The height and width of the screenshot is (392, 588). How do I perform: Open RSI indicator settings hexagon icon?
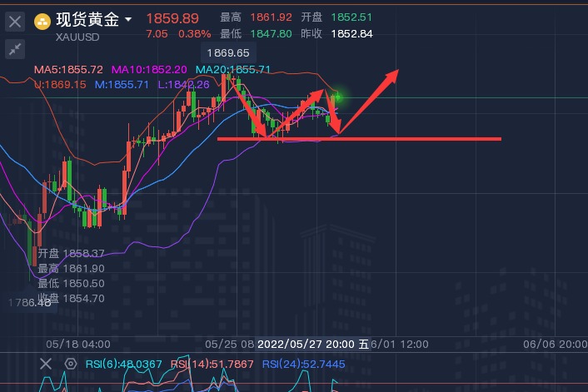[71, 364]
